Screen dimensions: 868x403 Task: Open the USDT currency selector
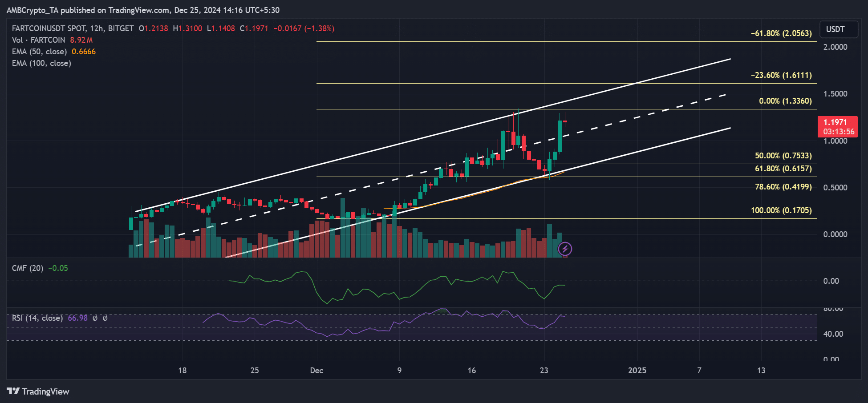(x=839, y=29)
